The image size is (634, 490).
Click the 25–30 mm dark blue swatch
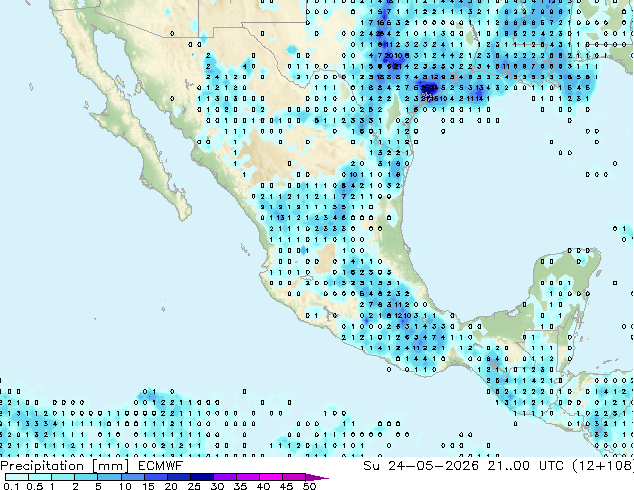201,477
